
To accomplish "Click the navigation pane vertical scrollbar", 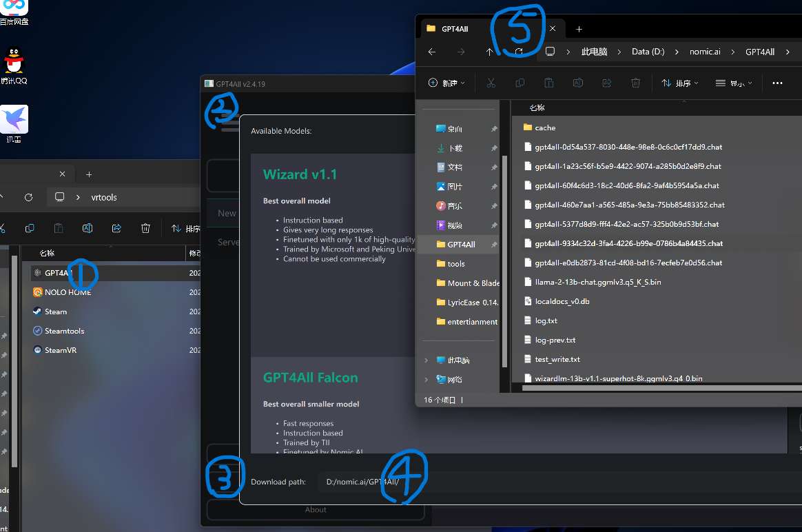I will point(505,261).
